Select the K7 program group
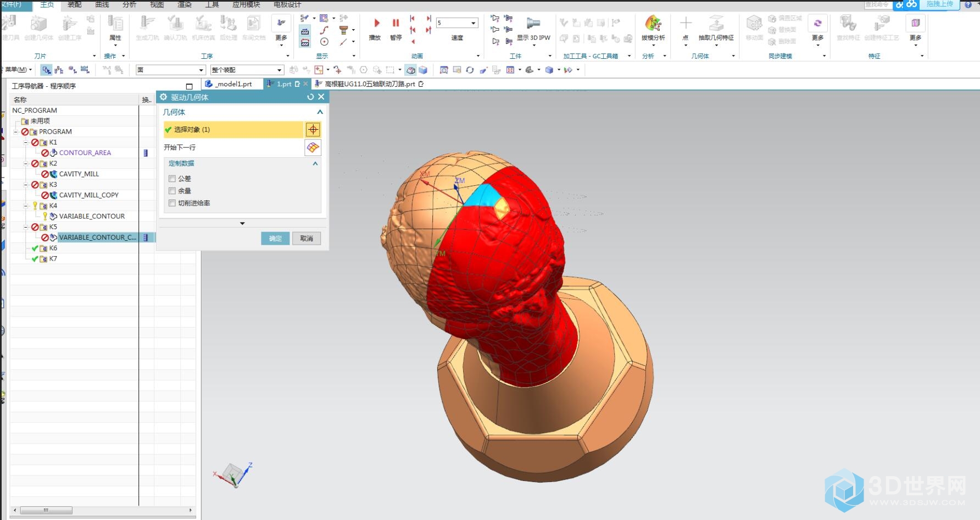Image resolution: width=980 pixels, height=520 pixels. pyautogui.click(x=53, y=259)
